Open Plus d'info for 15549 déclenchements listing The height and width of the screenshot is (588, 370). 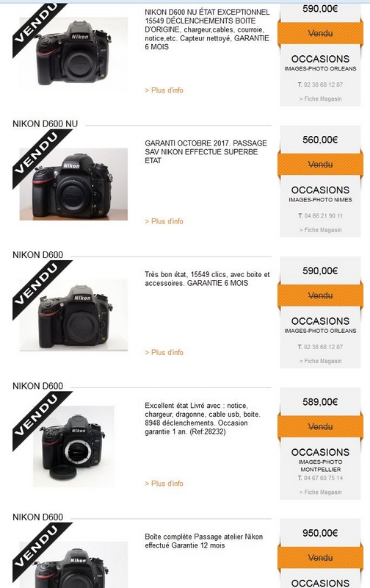164,90
